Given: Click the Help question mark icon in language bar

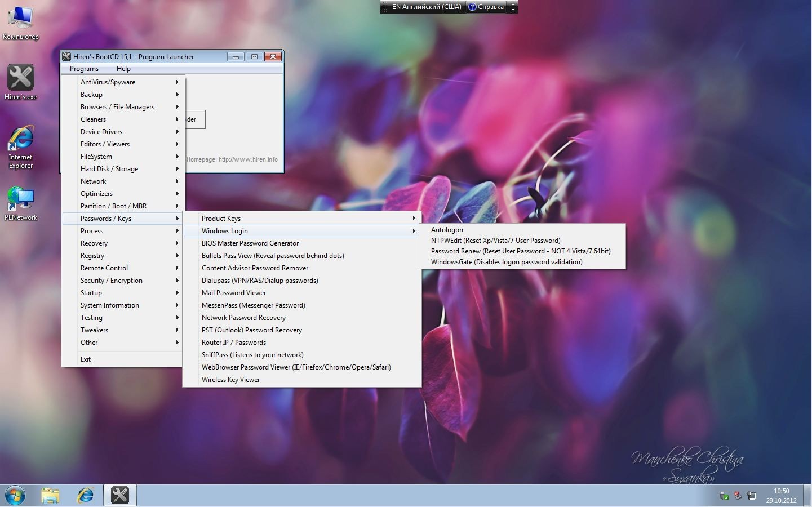Looking at the screenshot, I should (x=472, y=7).
